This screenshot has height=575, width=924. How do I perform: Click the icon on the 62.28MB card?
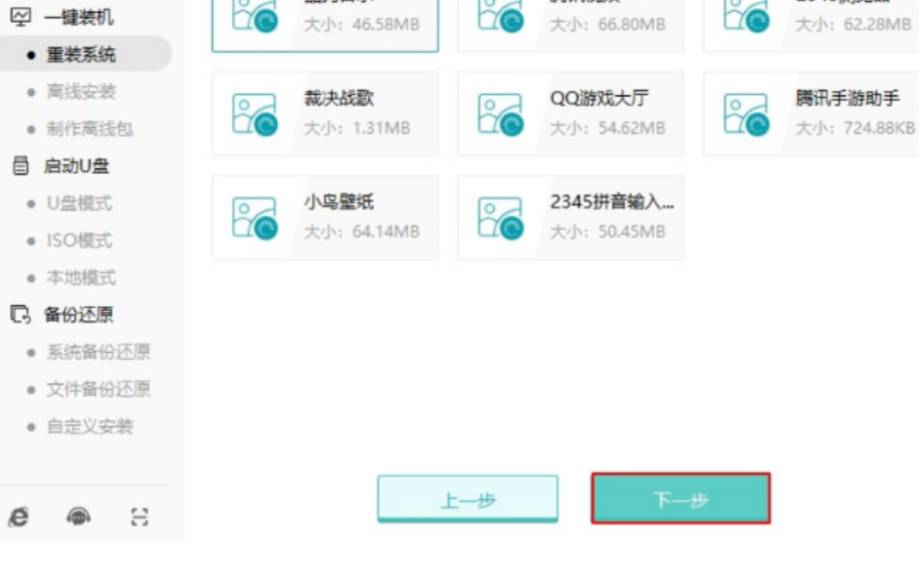coord(746,16)
